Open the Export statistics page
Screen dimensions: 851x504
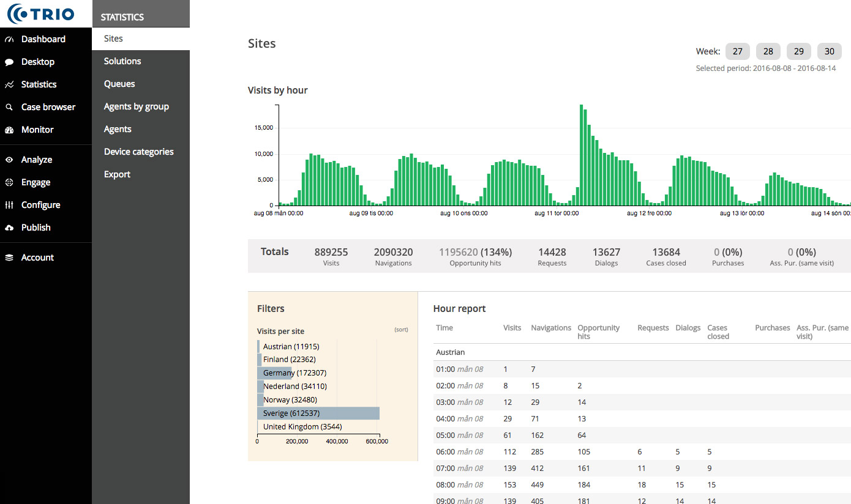click(117, 174)
